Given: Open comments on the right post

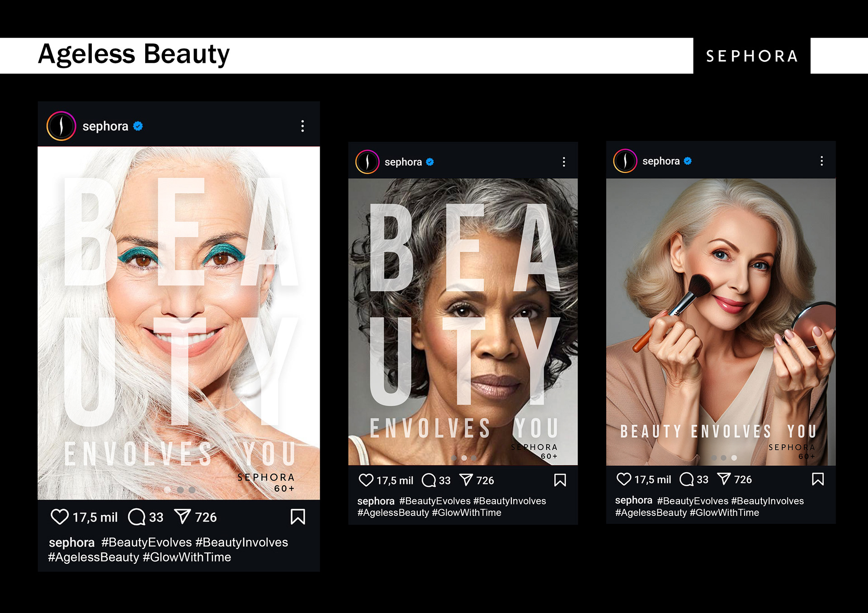Looking at the screenshot, I should point(687,479).
